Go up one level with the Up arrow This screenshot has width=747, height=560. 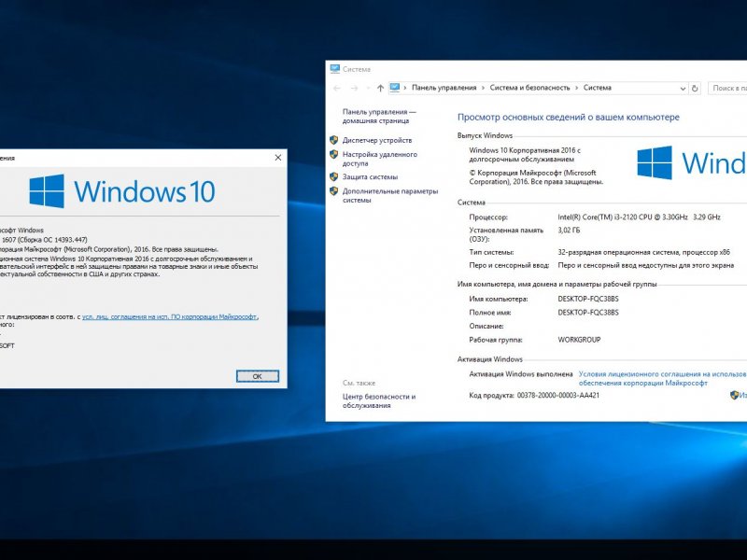380,88
